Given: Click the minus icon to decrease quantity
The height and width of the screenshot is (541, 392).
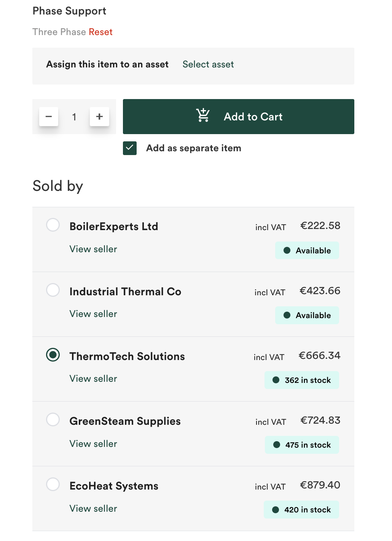Looking at the screenshot, I should pyautogui.click(x=48, y=117).
